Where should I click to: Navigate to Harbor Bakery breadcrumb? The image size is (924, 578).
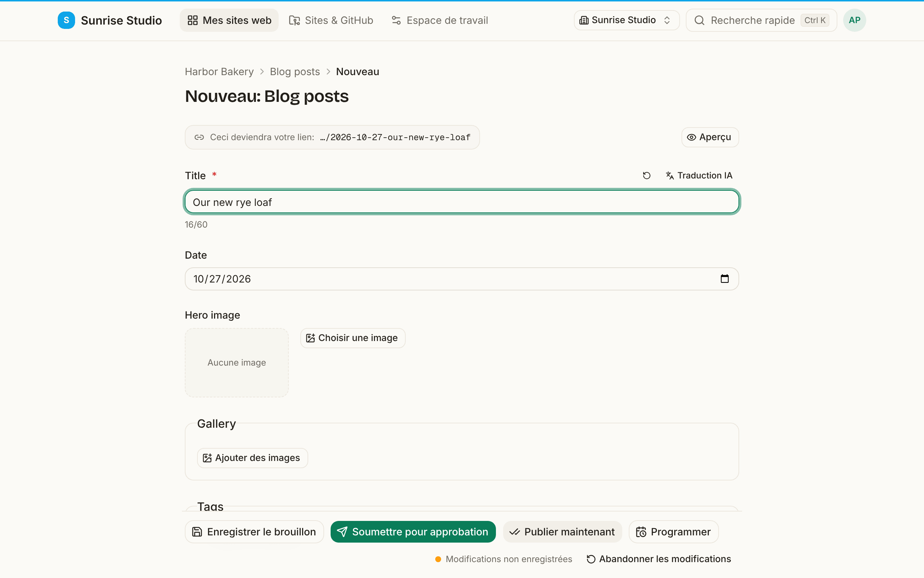click(219, 72)
